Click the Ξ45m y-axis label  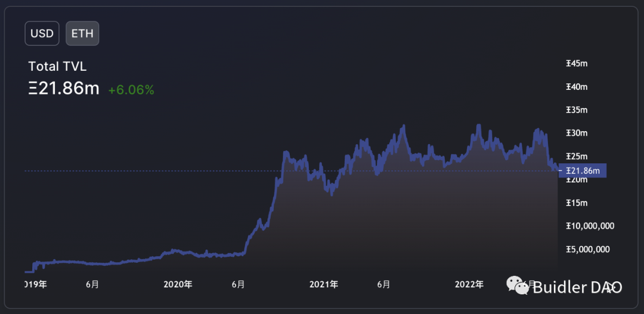(x=577, y=64)
